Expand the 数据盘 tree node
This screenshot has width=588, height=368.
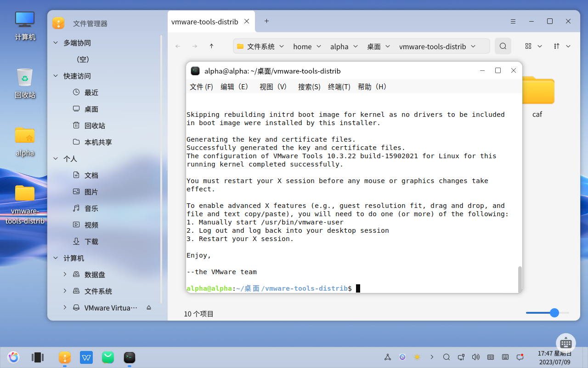point(65,275)
